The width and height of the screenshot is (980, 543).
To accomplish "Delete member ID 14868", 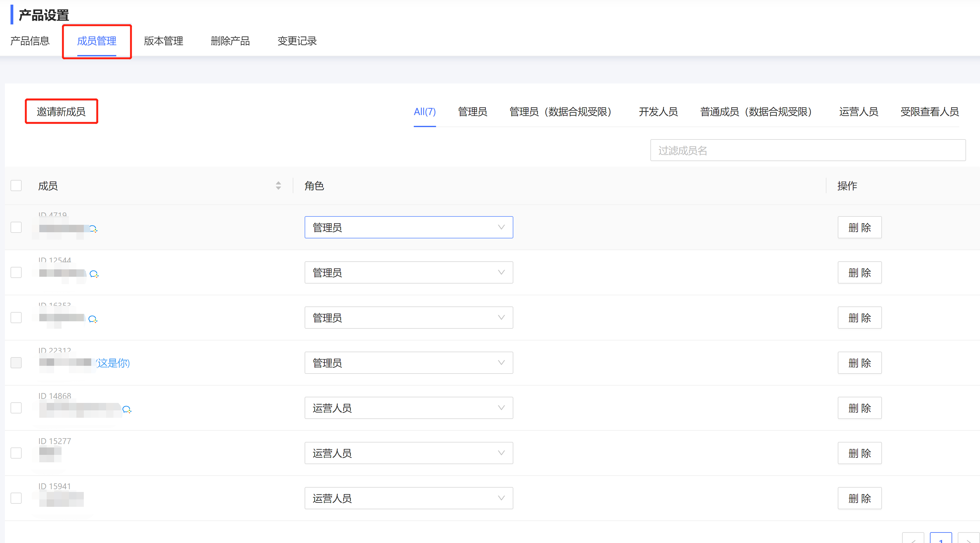I will [859, 408].
